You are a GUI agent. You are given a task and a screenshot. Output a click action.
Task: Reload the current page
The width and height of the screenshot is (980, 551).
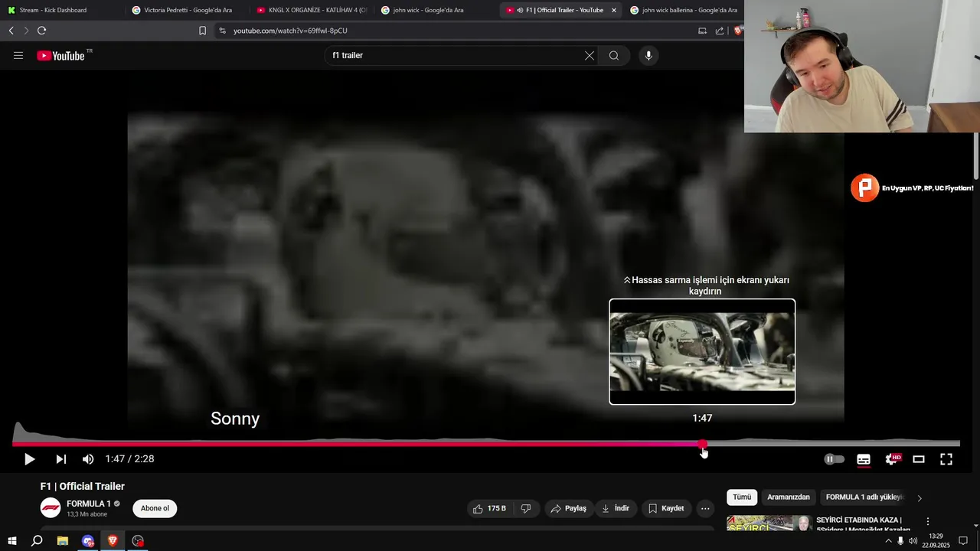[41, 31]
